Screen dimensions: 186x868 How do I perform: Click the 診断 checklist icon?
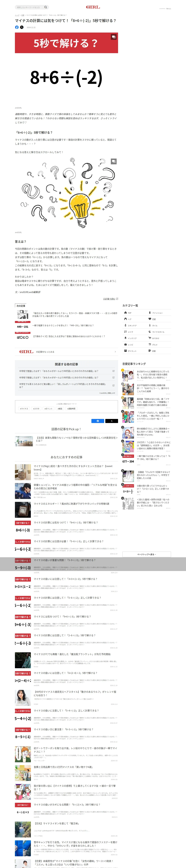tap(150, 351)
